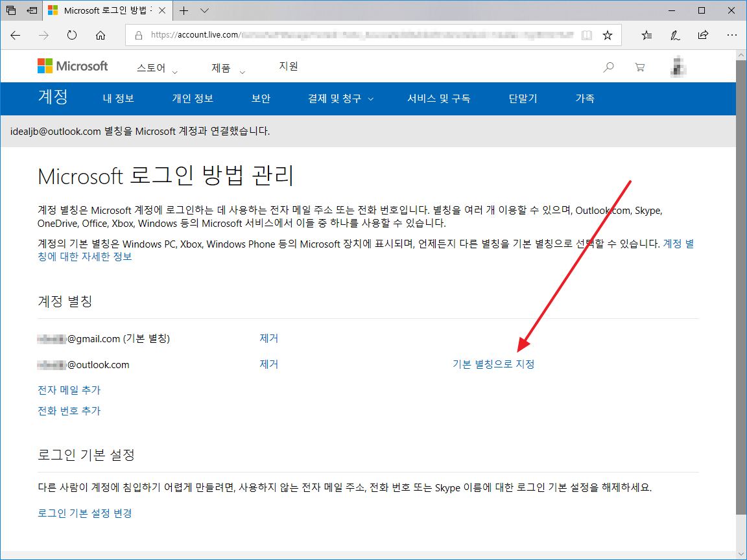Click the 로그인 기본 설정 heading

tap(86, 455)
